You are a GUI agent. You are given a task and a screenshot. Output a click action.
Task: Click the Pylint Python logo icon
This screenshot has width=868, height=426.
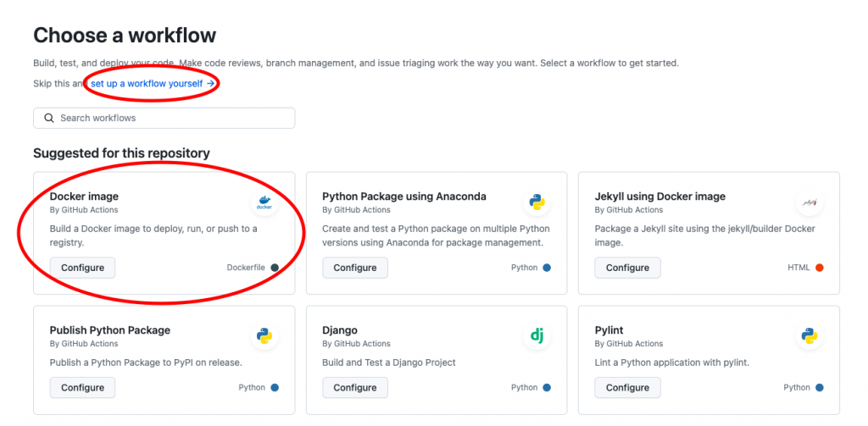coord(809,336)
